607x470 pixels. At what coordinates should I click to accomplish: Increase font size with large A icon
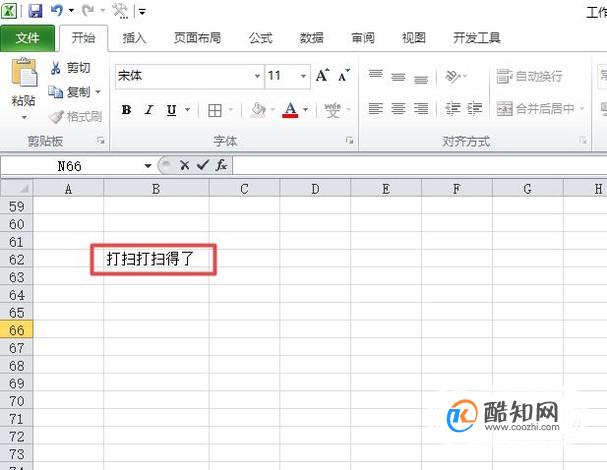point(322,75)
